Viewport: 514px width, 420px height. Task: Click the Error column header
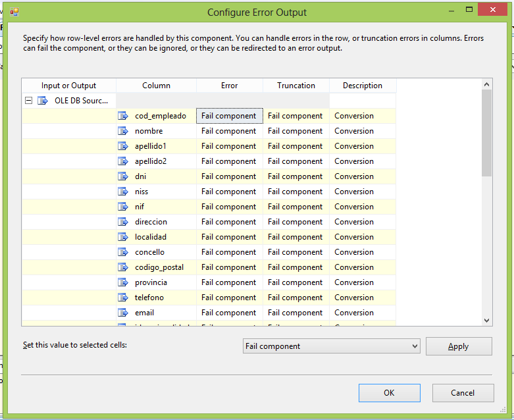tap(229, 86)
